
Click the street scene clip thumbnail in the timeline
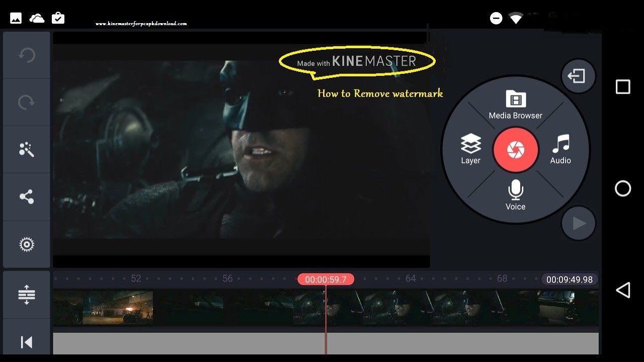click(x=118, y=307)
